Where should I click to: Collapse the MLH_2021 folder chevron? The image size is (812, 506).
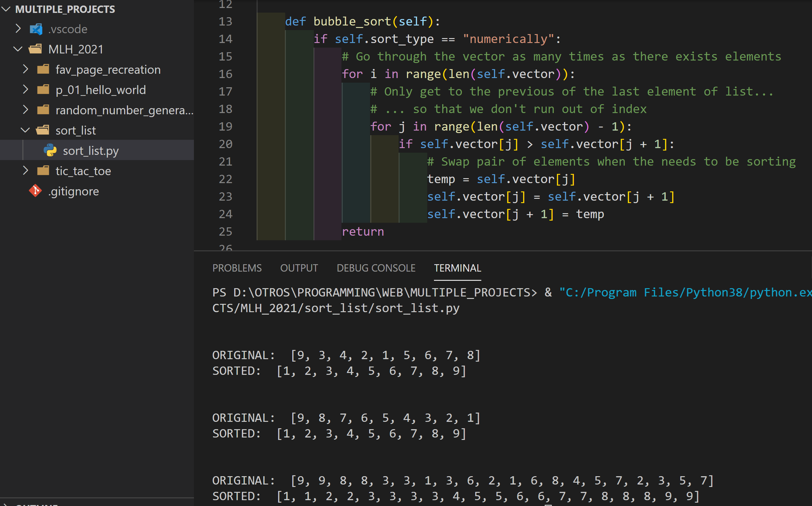[18, 49]
